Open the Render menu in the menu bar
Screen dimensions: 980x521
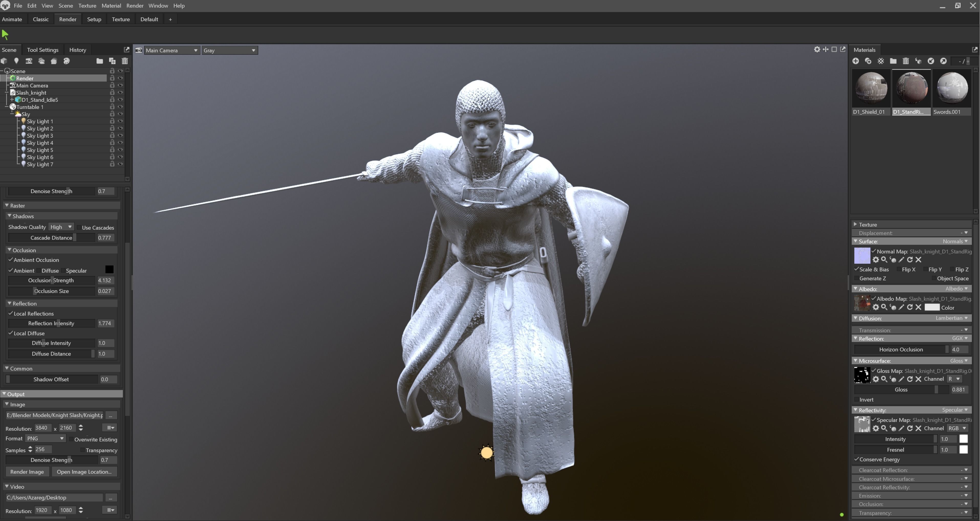(135, 6)
